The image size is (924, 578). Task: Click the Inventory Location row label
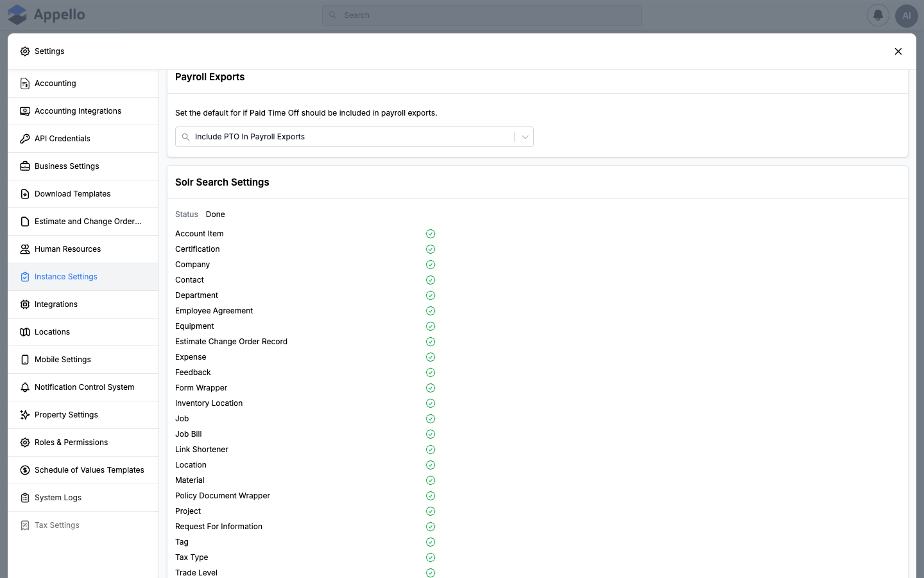click(x=209, y=403)
